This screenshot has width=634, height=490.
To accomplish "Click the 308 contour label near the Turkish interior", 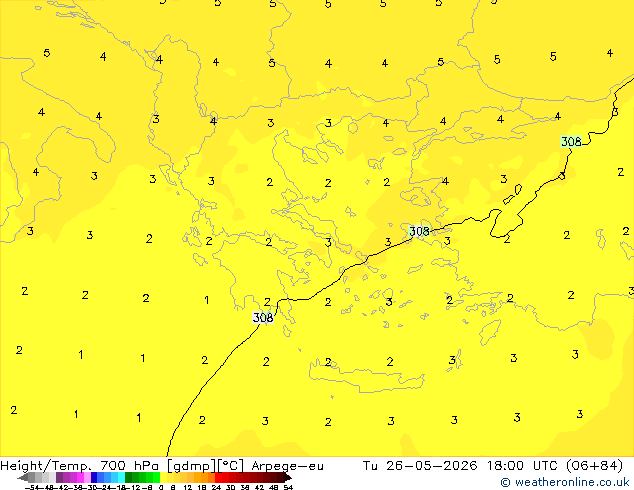I will coord(571,142).
